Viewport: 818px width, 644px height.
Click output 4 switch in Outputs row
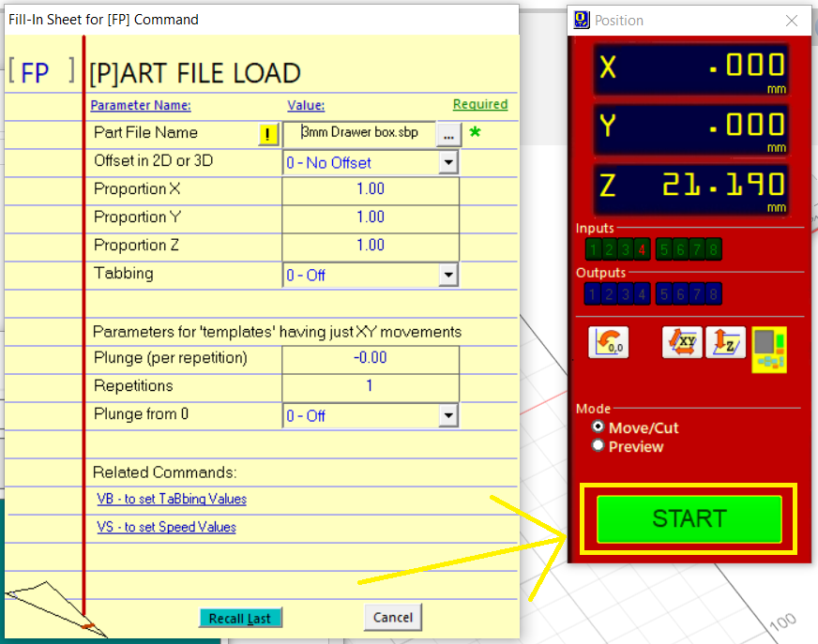(x=642, y=294)
